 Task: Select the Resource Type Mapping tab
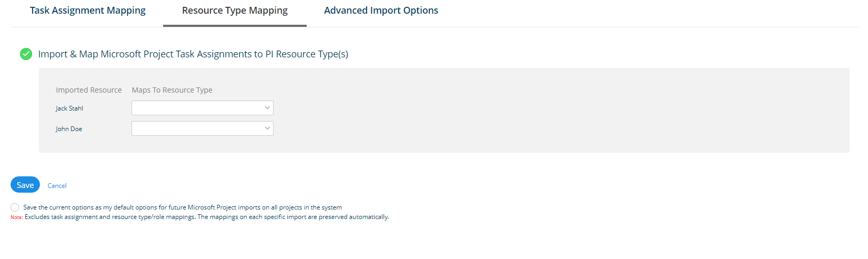pos(235,11)
